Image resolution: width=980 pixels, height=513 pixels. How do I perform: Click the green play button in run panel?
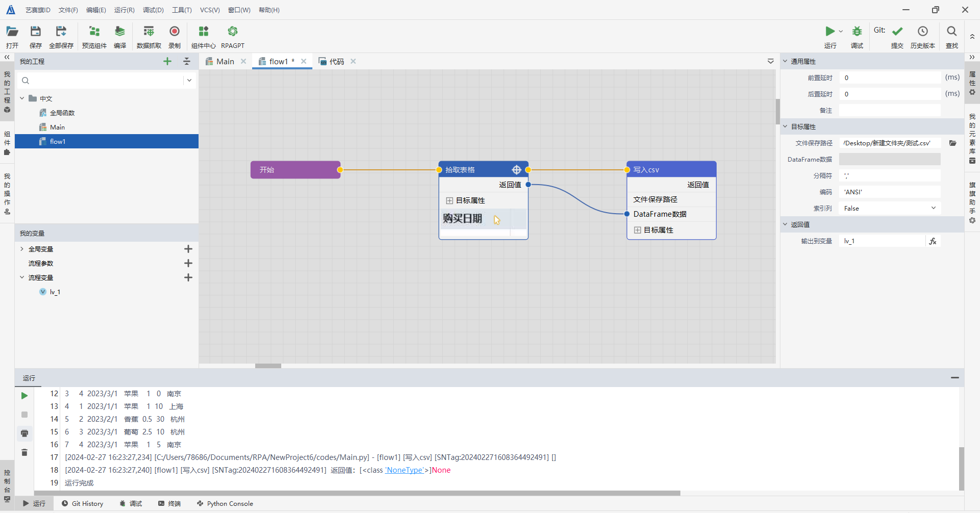[24, 396]
